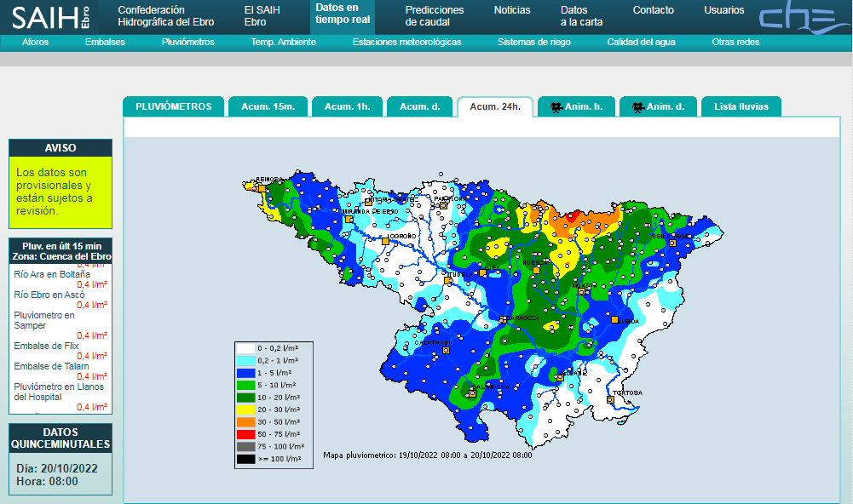Screen dimensions: 853x504
Task: Go to Otras redes section
Action: pyautogui.click(x=735, y=42)
